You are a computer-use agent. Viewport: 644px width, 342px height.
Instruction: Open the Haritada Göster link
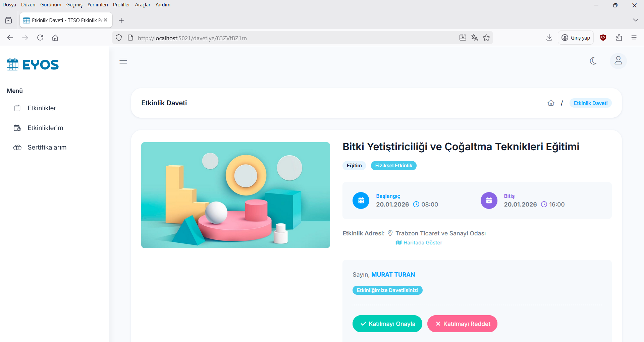(x=422, y=243)
